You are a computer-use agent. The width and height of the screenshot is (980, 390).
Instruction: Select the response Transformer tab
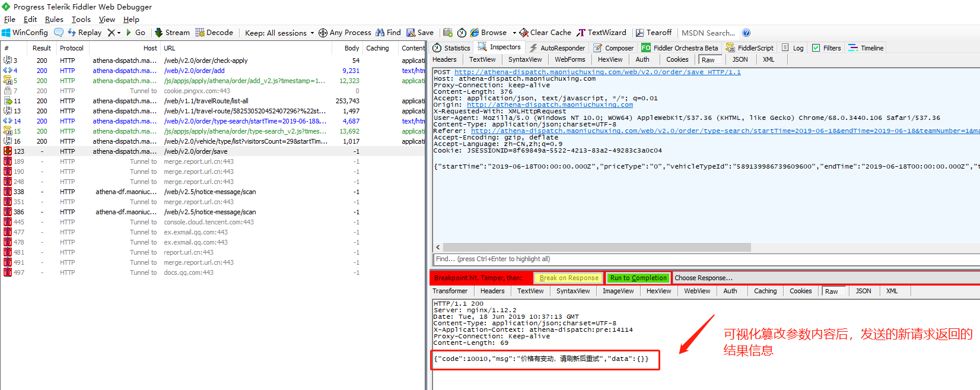[x=450, y=291]
